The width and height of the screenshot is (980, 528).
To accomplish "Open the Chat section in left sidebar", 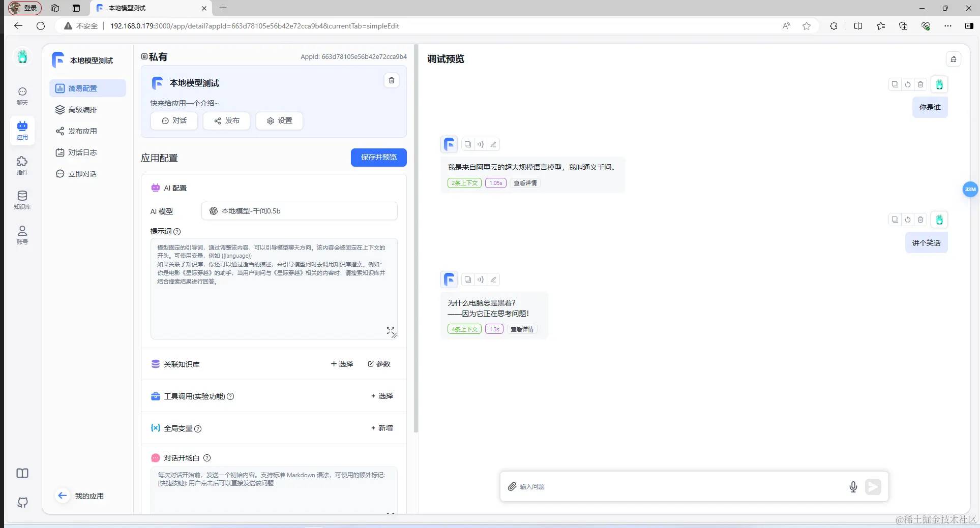I will point(22,96).
